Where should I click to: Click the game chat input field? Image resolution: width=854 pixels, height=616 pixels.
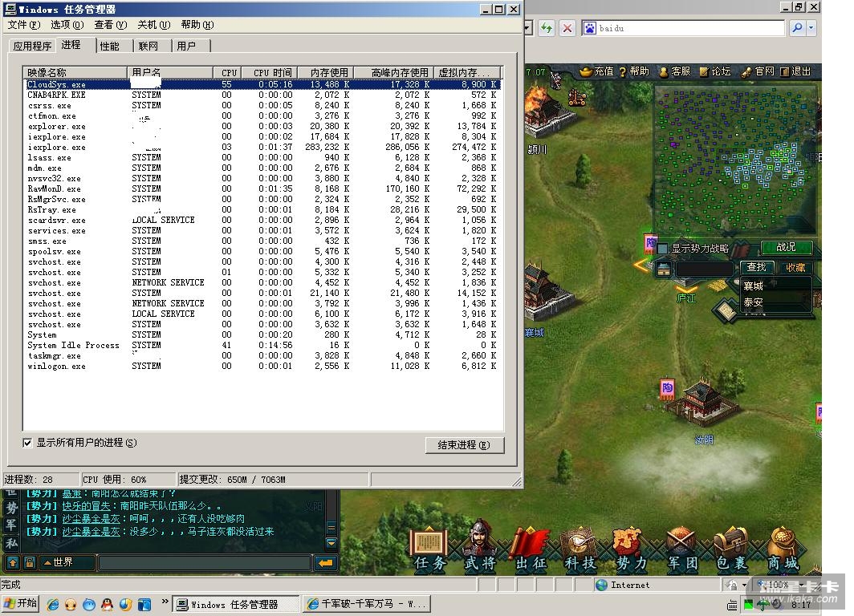[205, 563]
